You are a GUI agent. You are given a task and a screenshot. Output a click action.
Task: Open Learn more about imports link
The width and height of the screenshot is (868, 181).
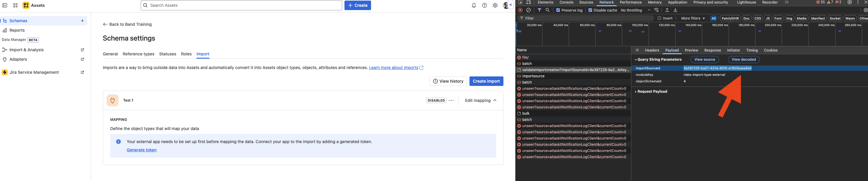pos(396,68)
